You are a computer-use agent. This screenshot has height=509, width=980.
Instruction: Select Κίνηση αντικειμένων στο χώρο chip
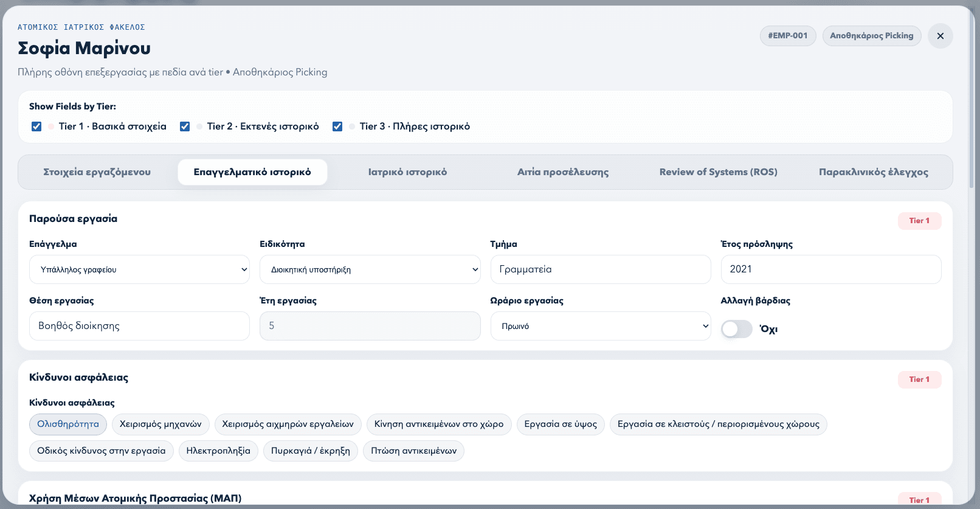439,424
